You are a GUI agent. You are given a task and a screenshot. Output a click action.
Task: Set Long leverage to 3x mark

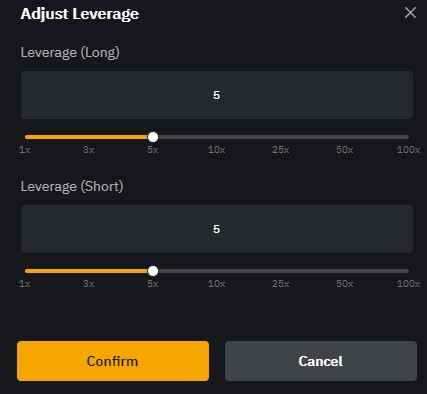point(89,150)
